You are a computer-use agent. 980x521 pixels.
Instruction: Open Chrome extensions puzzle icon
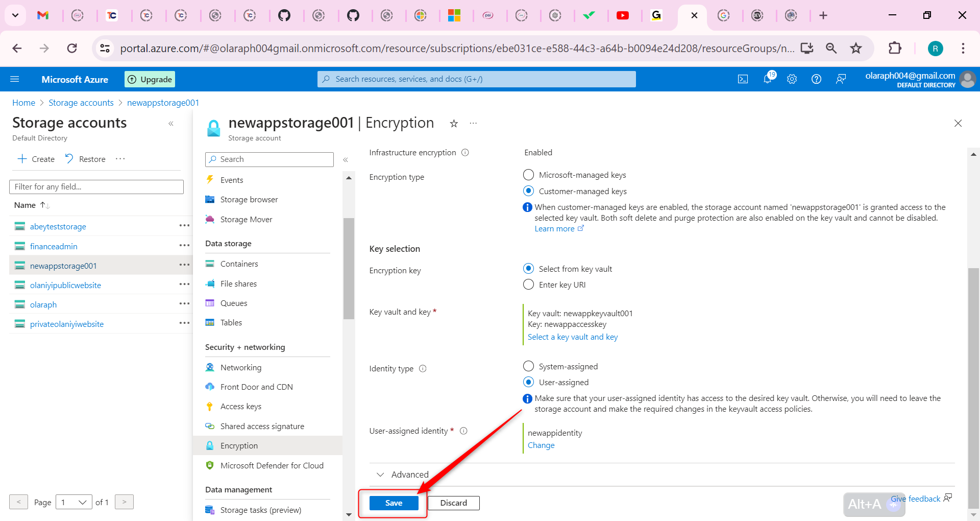(x=895, y=48)
